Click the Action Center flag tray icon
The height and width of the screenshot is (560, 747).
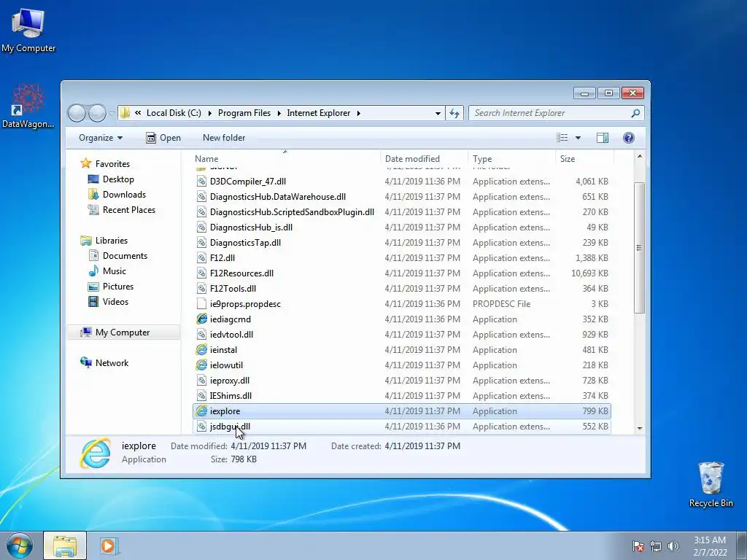638,546
